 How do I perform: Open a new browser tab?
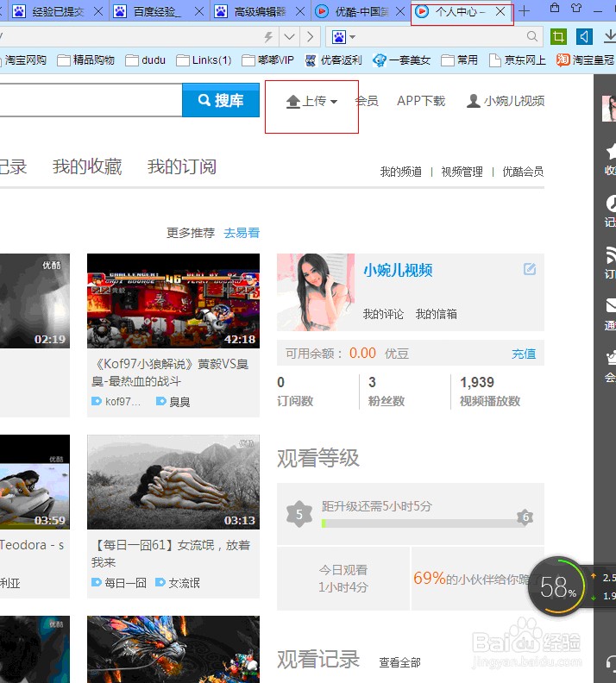coord(524,11)
